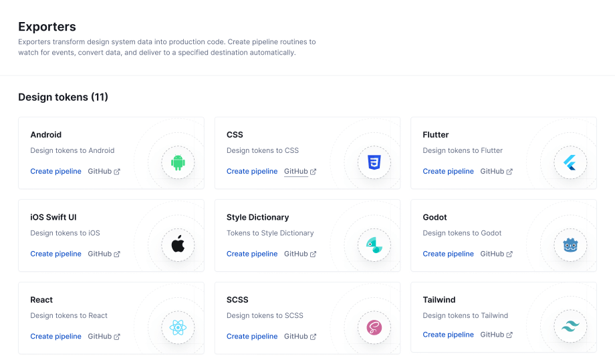The image size is (615, 364).
Task: Create pipeline for Tailwind exporter
Action: [448, 335]
